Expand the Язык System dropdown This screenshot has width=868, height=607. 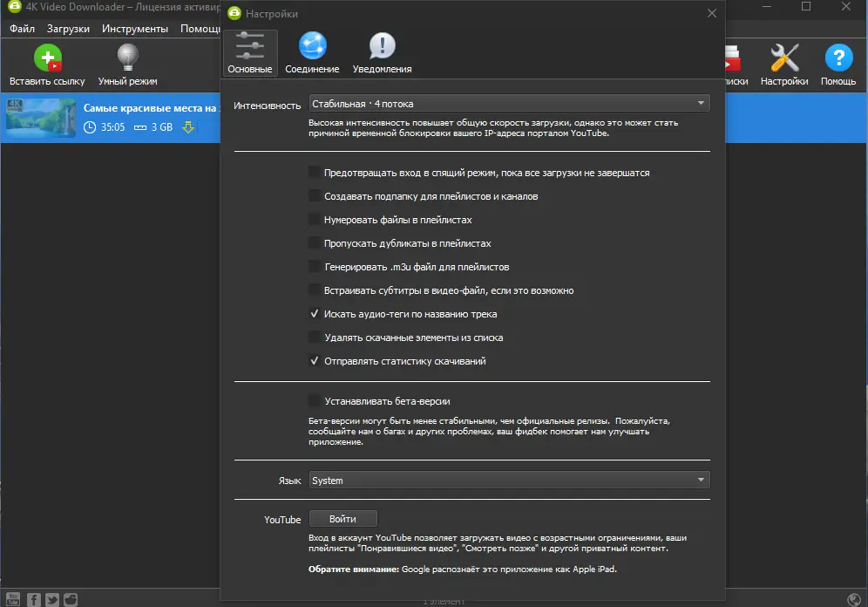(x=509, y=481)
